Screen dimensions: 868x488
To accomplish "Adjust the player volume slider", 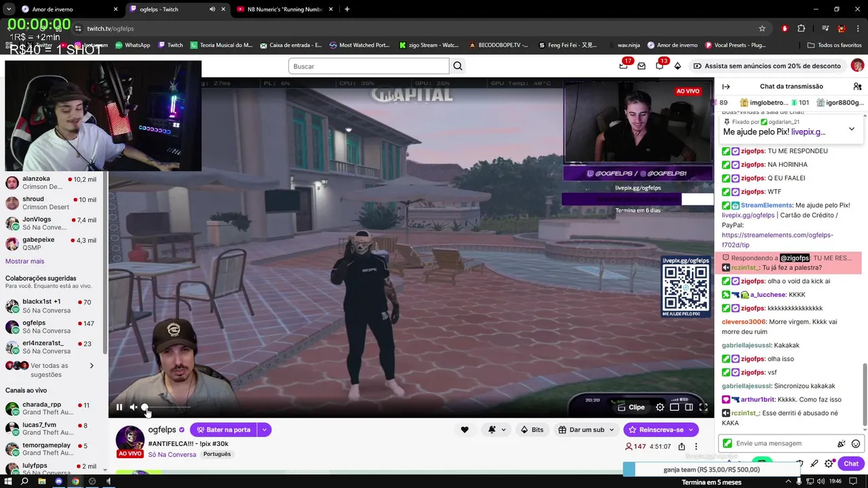I will coord(165,407).
